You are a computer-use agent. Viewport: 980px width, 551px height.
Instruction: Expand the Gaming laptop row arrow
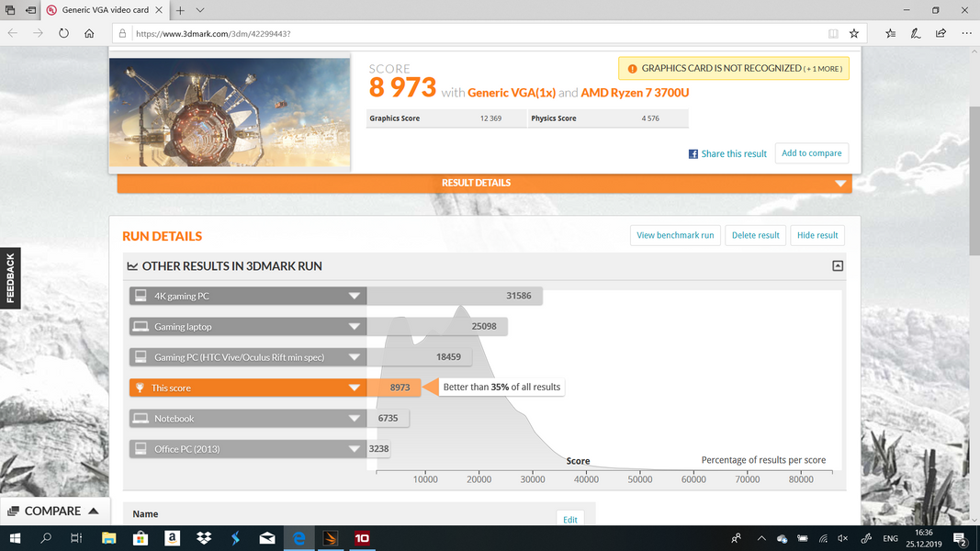(354, 327)
